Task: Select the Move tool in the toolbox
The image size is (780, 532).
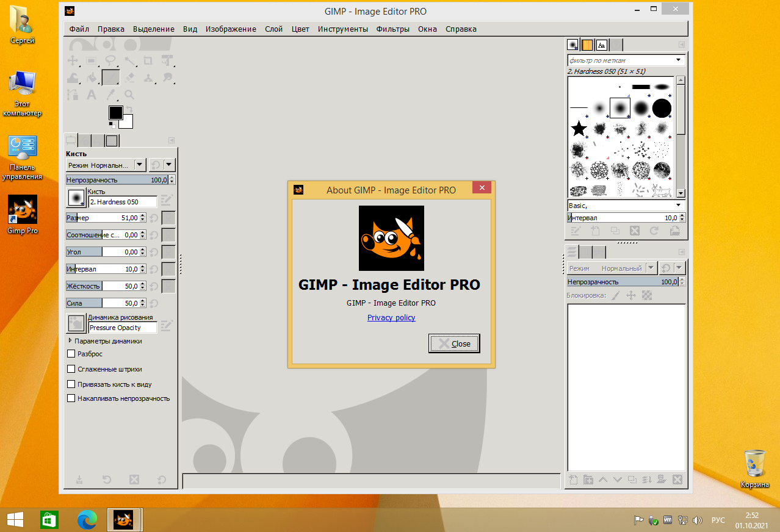Action: coord(73,60)
